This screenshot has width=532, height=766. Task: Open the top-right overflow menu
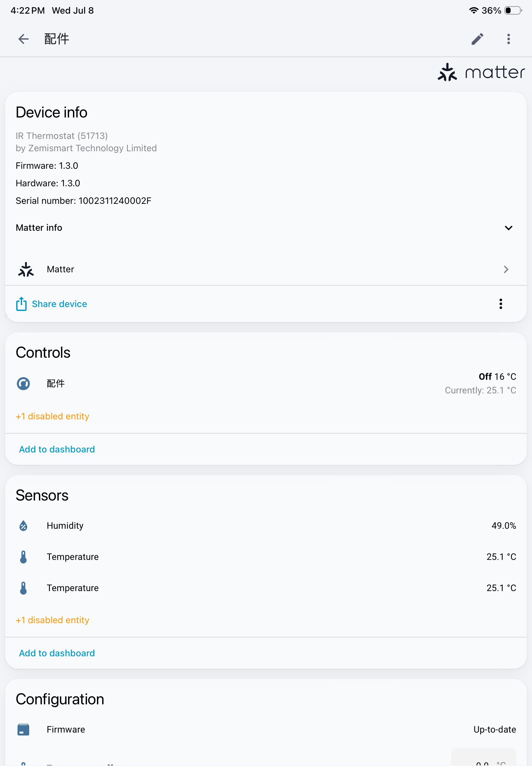tap(508, 39)
